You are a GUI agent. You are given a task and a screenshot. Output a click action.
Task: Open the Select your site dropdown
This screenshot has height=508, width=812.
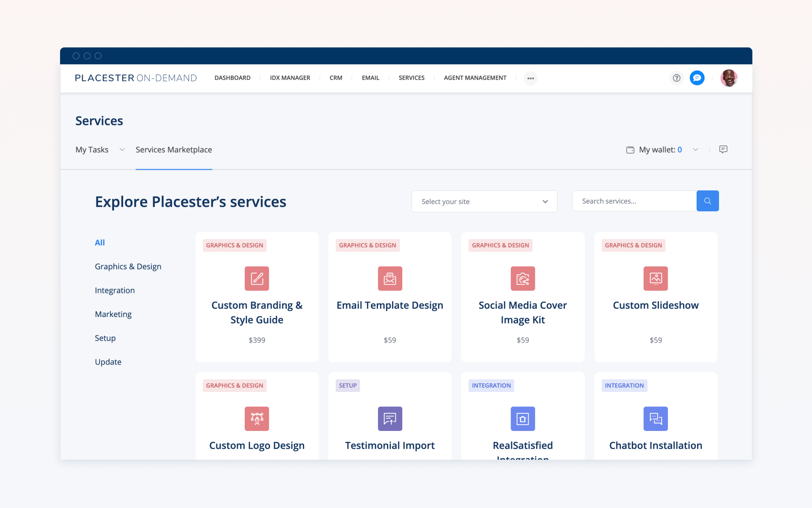click(484, 202)
